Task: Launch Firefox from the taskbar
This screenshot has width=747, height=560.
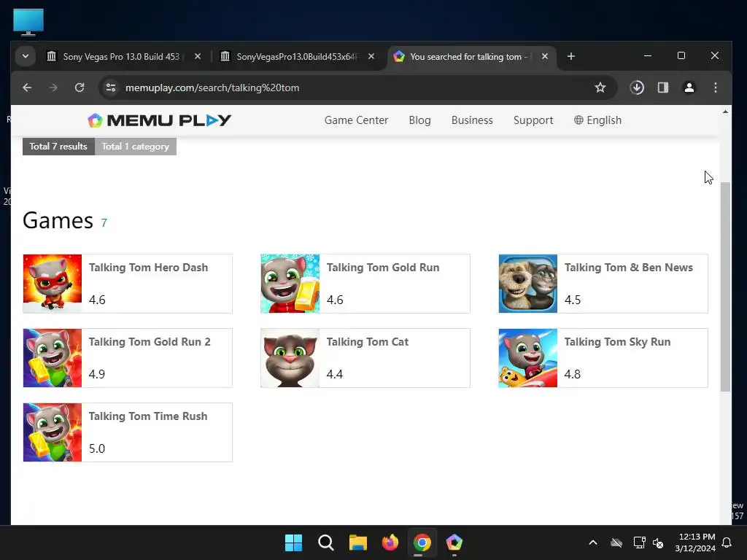Action: (390, 542)
